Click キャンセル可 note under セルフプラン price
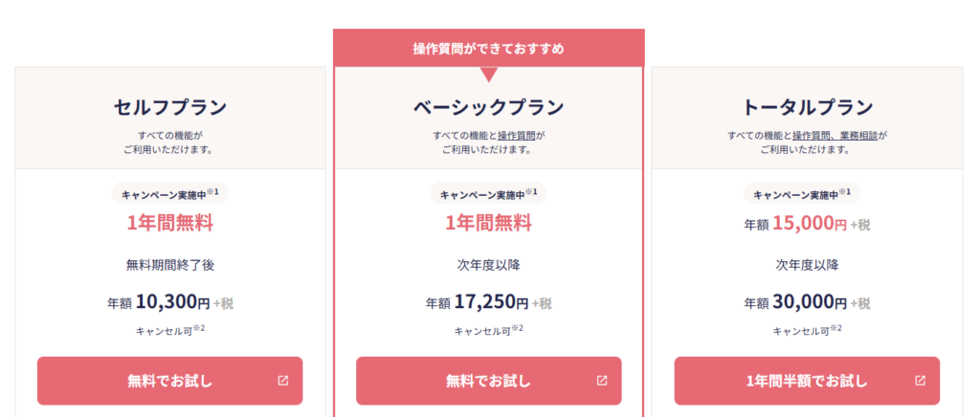The width and height of the screenshot is (980, 417). coord(170,330)
